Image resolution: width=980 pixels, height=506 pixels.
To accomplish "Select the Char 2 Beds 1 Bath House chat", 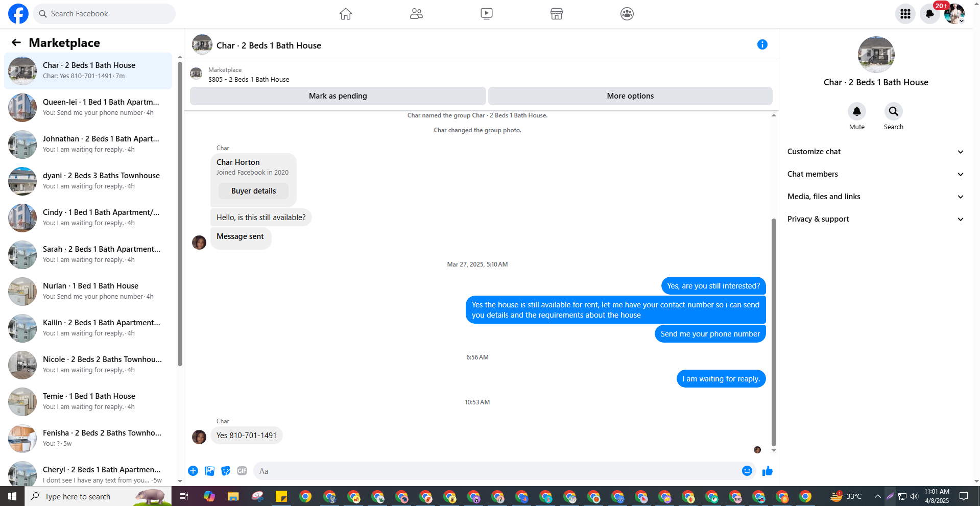I will click(x=88, y=70).
